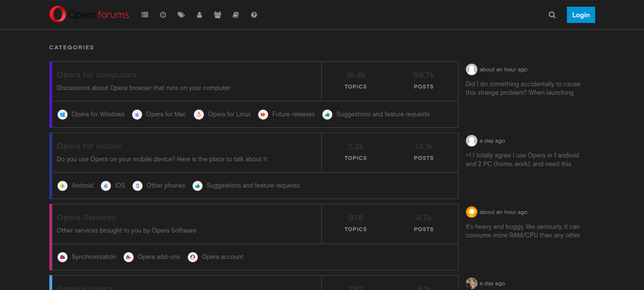Click the Opera for Mac apple icon
This screenshot has width=644, height=290.
137,114
